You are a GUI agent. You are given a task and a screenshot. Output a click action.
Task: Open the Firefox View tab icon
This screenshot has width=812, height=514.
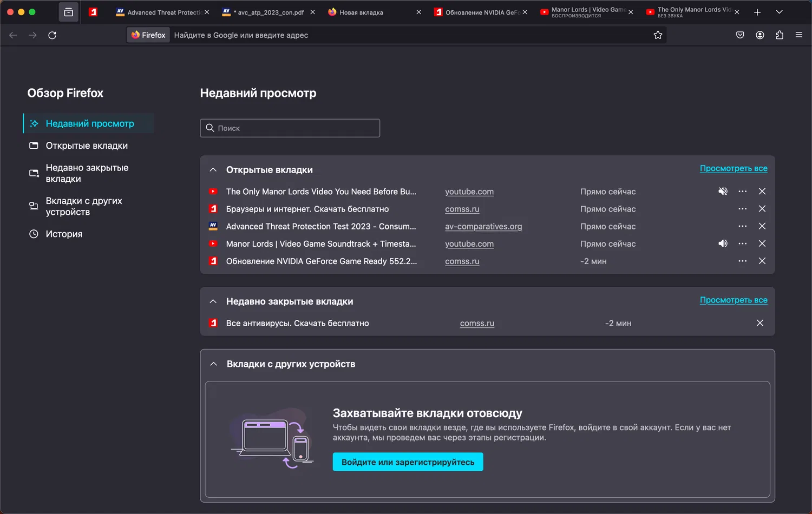click(69, 12)
